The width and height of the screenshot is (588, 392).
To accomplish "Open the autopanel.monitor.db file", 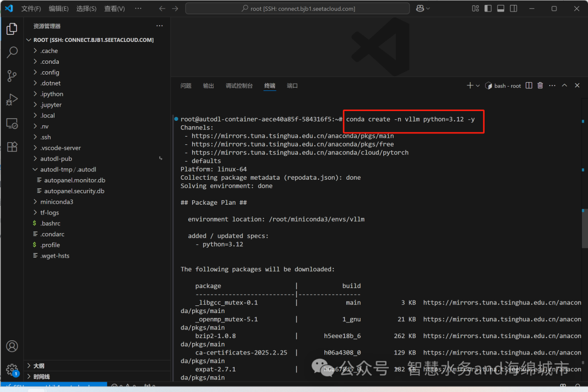I will point(96,180).
